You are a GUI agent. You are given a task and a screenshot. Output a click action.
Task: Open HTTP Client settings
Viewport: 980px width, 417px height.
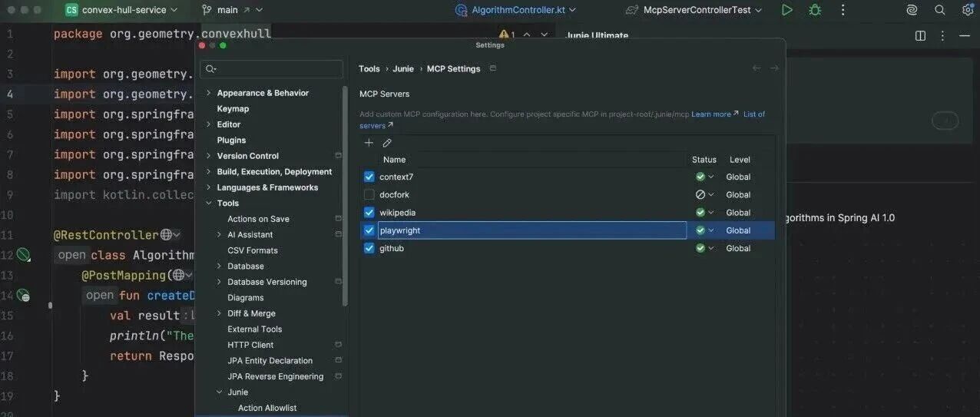point(250,345)
